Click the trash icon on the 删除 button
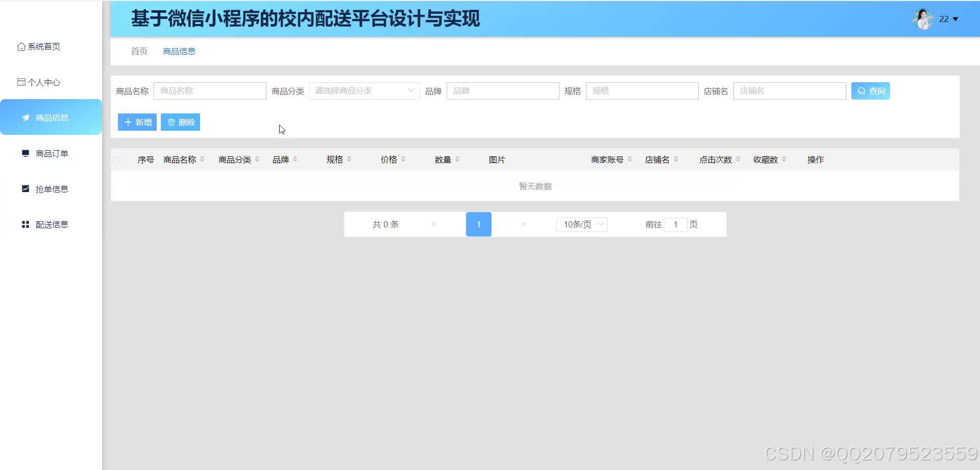The image size is (980, 470). click(x=171, y=122)
